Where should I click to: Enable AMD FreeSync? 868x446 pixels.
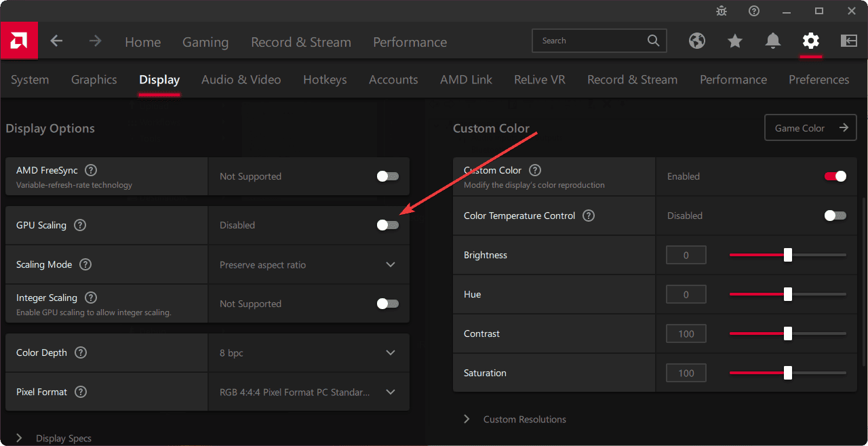tap(387, 176)
